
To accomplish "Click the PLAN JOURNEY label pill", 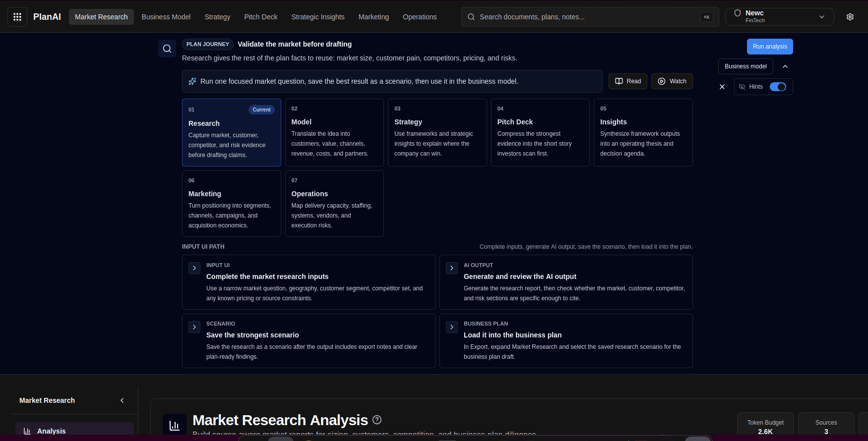I will point(208,44).
